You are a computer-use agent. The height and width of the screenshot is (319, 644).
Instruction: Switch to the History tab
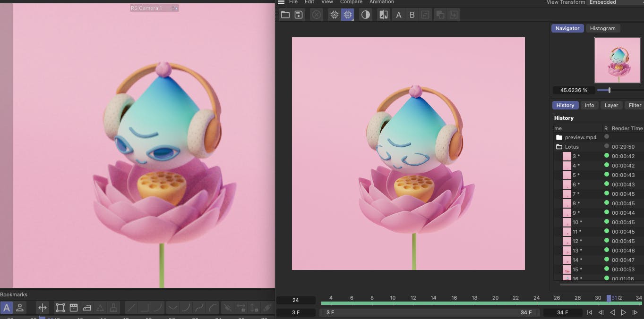[565, 105]
